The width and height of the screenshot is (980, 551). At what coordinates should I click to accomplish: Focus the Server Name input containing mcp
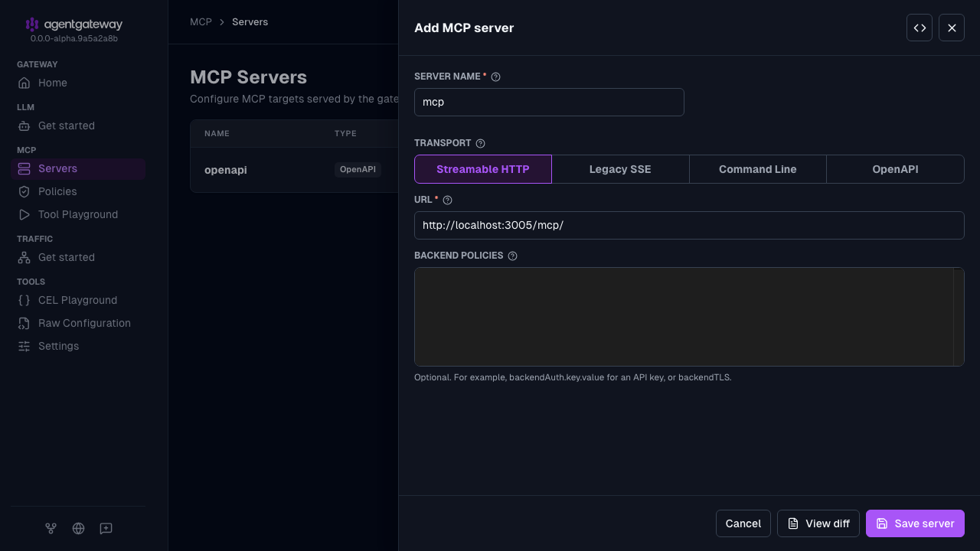click(x=549, y=102)
